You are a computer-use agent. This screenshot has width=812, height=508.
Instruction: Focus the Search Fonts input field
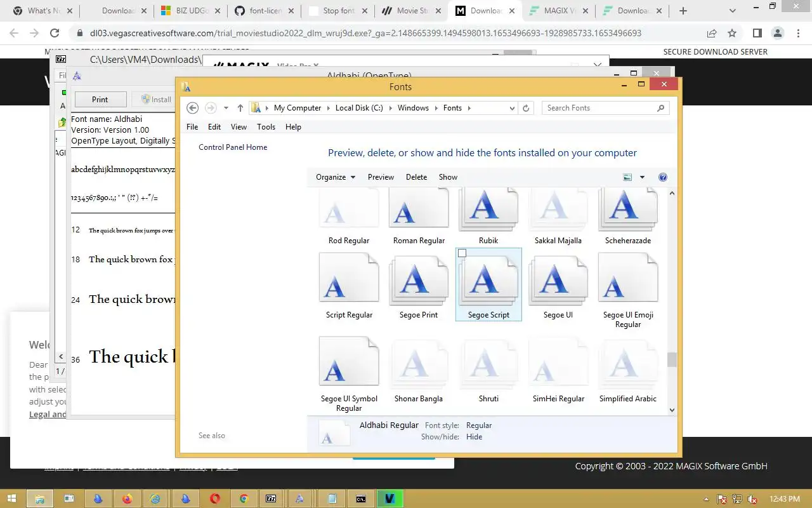point(599,108)
